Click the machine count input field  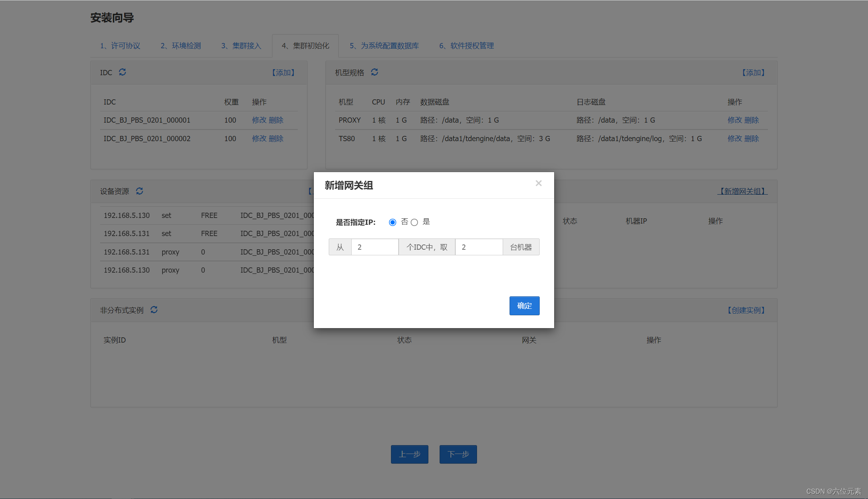pyautogui.click(x=479, y=247)
